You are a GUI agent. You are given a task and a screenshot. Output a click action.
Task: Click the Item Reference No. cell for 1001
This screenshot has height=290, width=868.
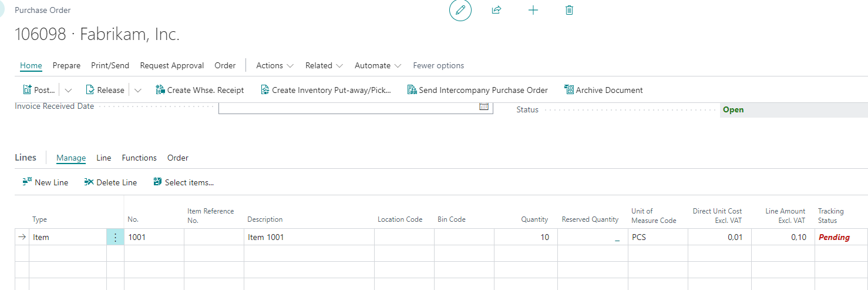214,237
